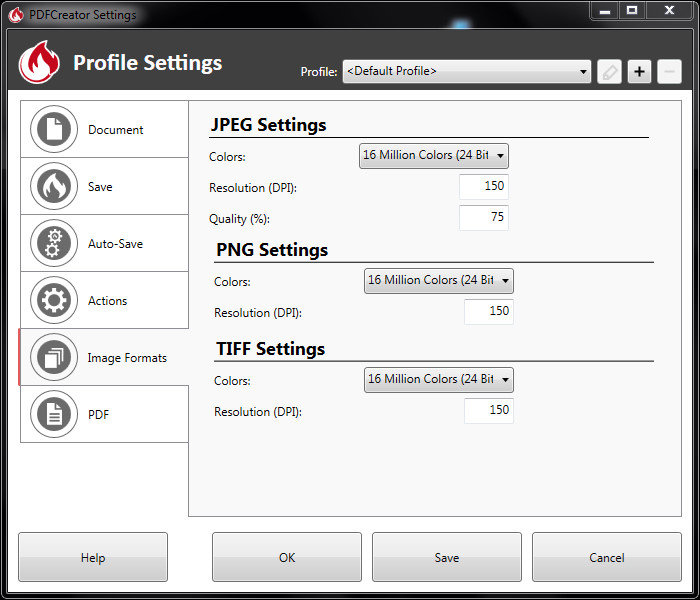Screen dimensions: 700x600
Task: Delete profile using the minus icon
Action: pos(669,71)
